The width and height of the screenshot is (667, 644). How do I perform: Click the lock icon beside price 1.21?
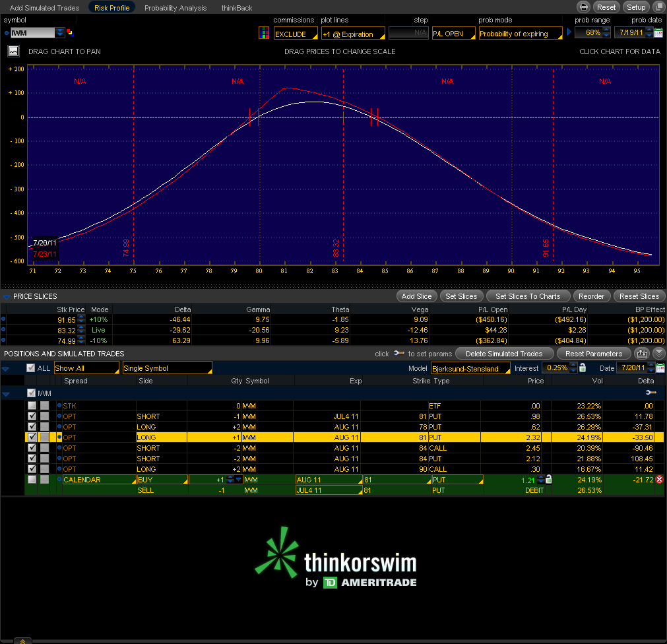tap(549, 480)
